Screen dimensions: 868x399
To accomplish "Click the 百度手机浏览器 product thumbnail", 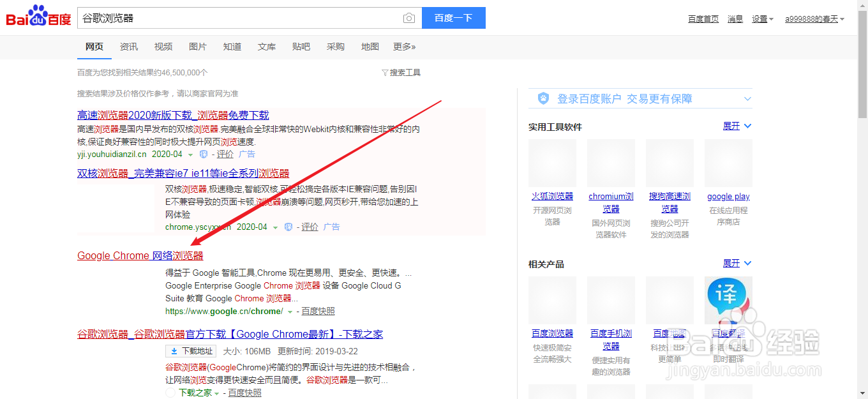I will click(611, 300).
